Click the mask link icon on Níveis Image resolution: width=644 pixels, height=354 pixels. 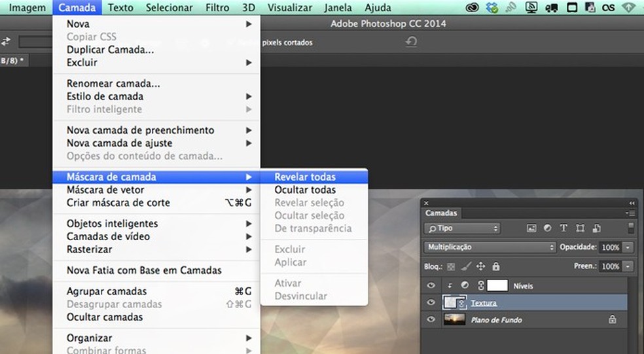tap(480, 285)
